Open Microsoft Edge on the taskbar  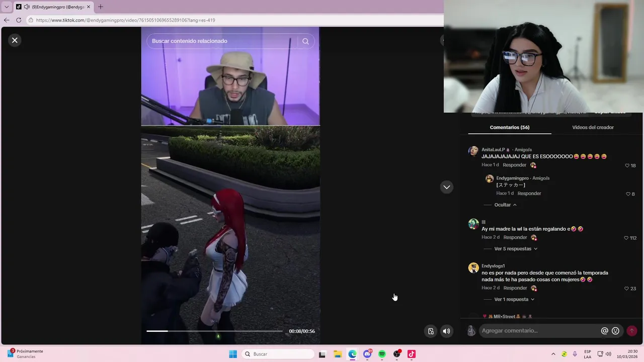click(x=352, y=354)
